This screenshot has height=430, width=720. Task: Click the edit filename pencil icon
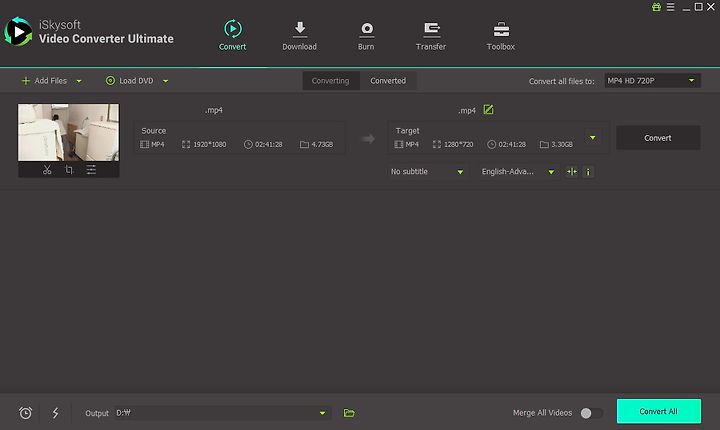point(488,110)
